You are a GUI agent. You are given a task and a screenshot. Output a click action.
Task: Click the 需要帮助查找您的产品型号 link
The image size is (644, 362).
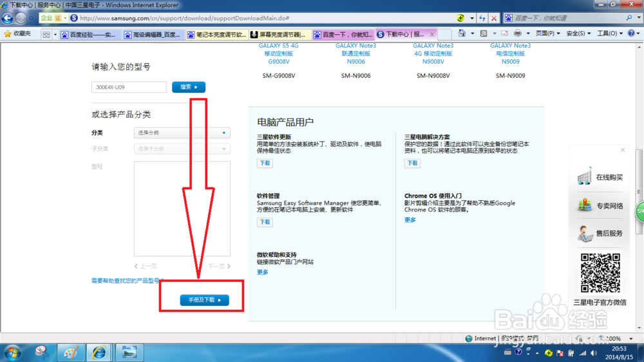coord(128,281)
